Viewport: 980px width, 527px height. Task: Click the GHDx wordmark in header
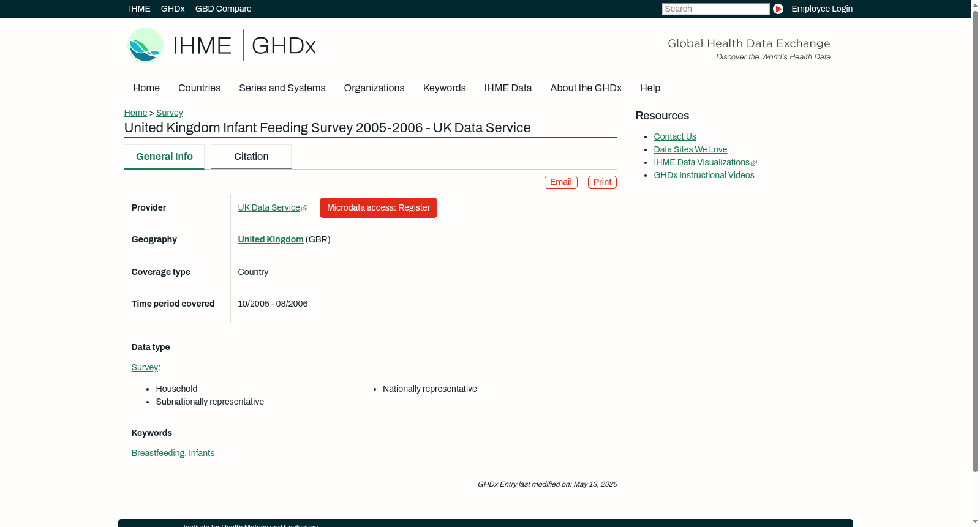284,46
